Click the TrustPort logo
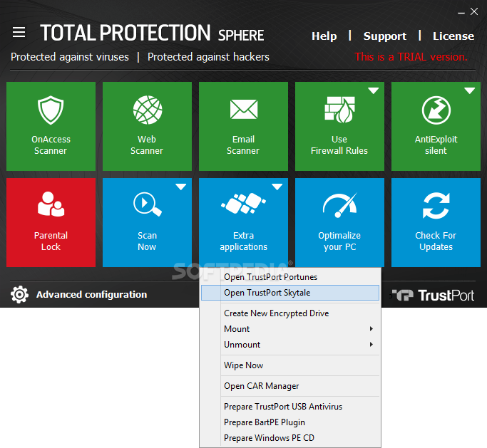This screenshot has width=487, height=448. [x=433, y=296]
